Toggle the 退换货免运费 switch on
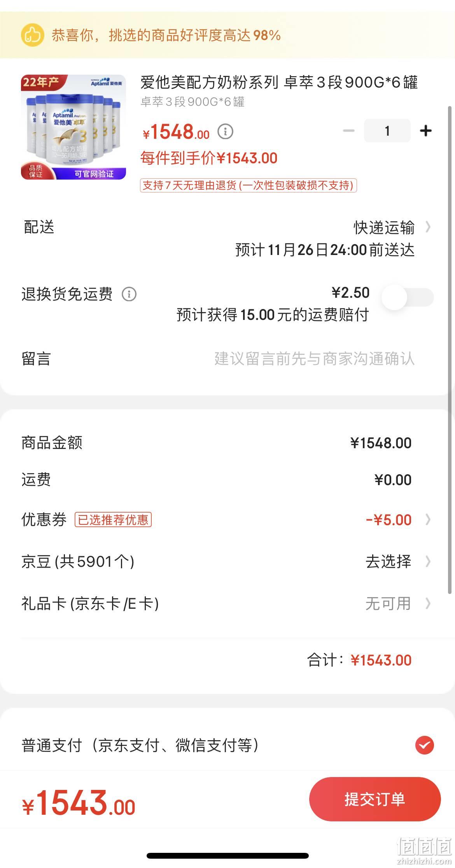455x868 pixels. coord(408,297)
